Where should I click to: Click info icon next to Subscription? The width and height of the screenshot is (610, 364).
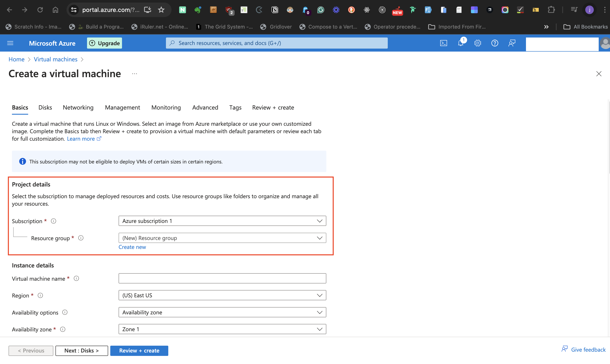pos(54,221)
